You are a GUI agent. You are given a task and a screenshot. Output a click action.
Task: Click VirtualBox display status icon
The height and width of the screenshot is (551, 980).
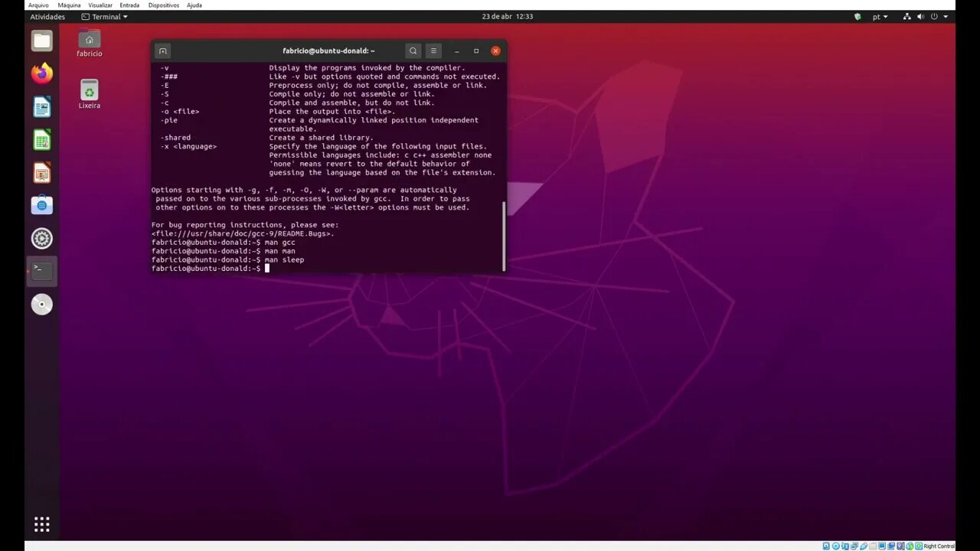tap(882, 546)
